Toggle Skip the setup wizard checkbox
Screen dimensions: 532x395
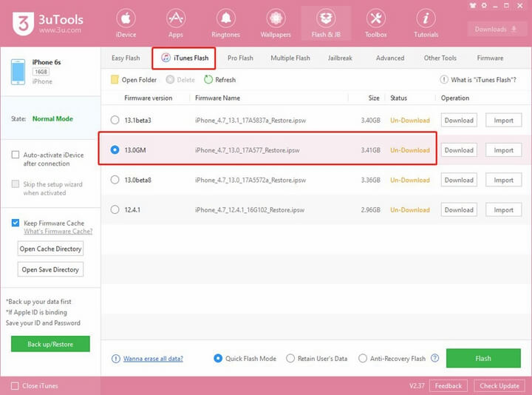(16, 184)
